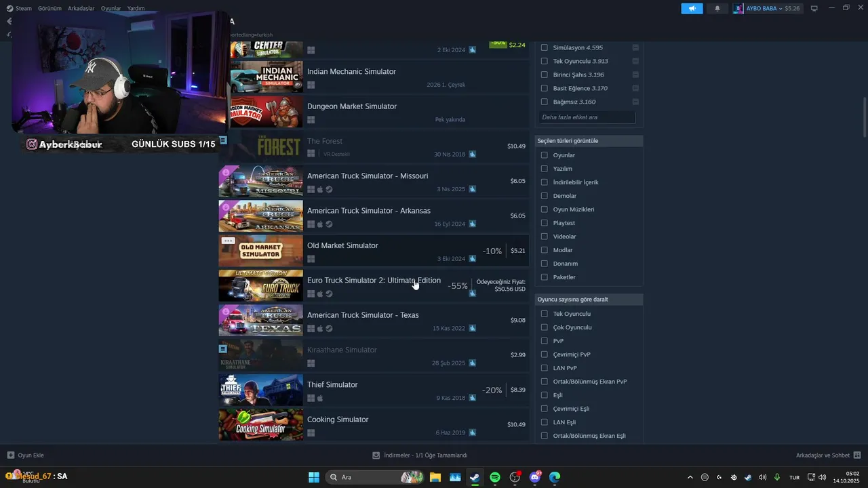Show hidden system tray icons chevron
This screenshot has height=488, width=868.
pos(690,477)
